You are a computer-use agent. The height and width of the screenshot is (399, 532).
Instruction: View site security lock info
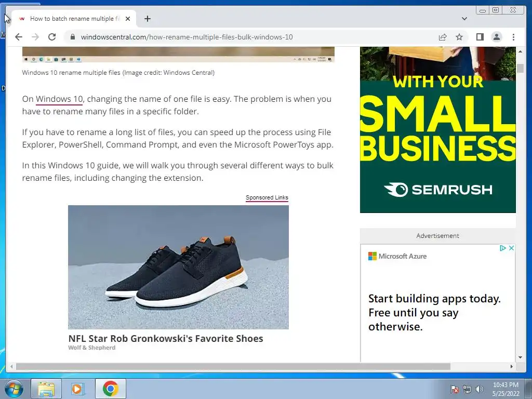point(73,37)
